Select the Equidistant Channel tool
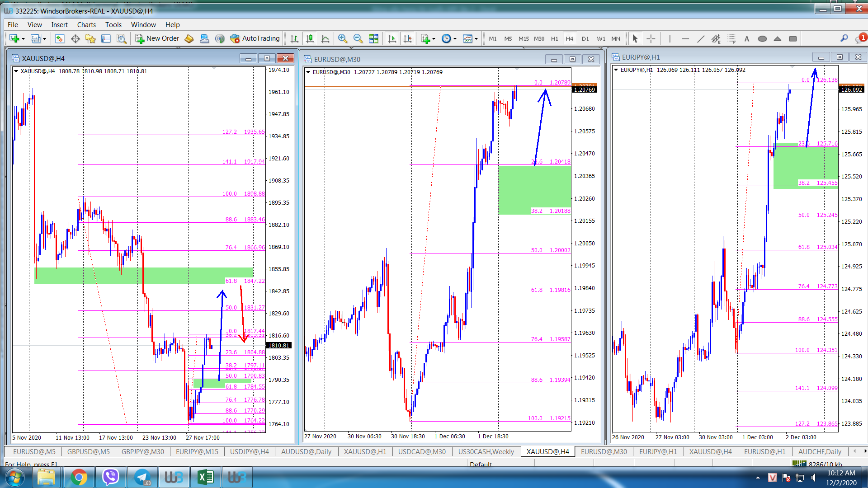The height and width of the screenshot is (488, 868). coord(716,39)
